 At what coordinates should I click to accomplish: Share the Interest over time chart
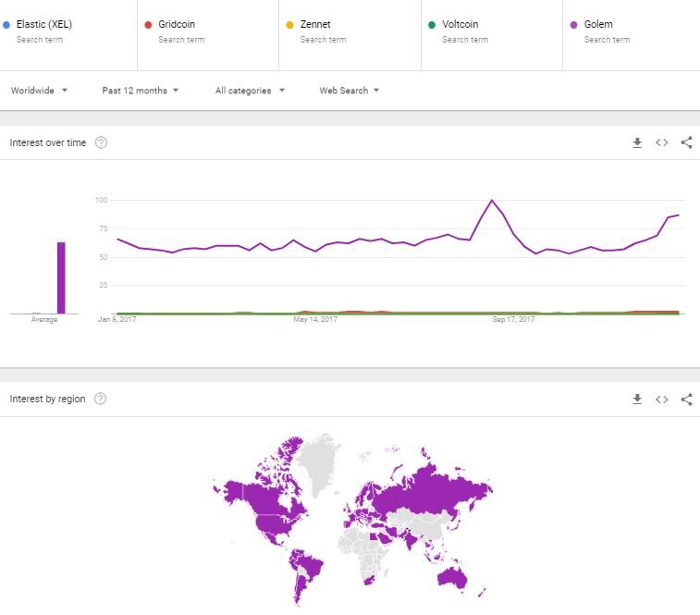click(x=686, y=142)
